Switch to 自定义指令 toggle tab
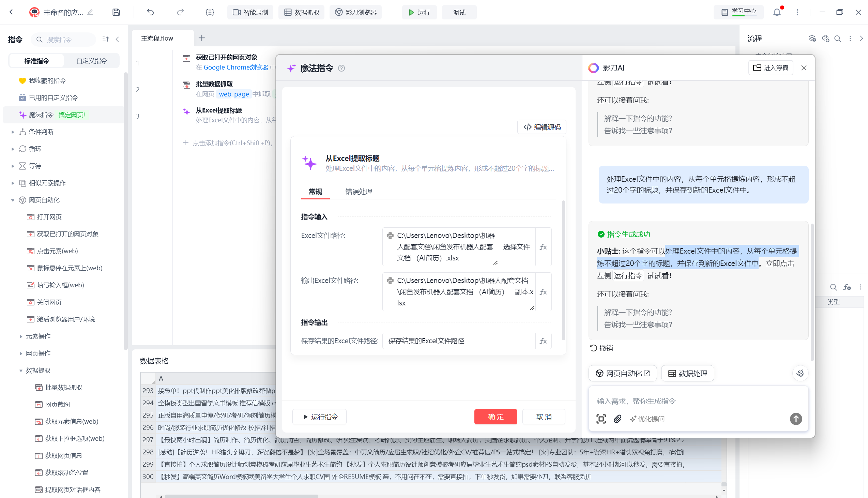Viewport: 868px width, 498px height. [91, 61]
